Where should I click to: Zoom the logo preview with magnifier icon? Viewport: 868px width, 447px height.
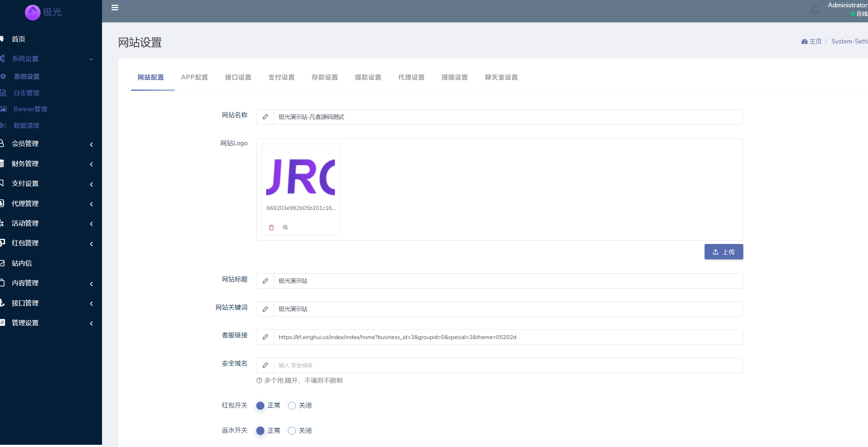285,227
